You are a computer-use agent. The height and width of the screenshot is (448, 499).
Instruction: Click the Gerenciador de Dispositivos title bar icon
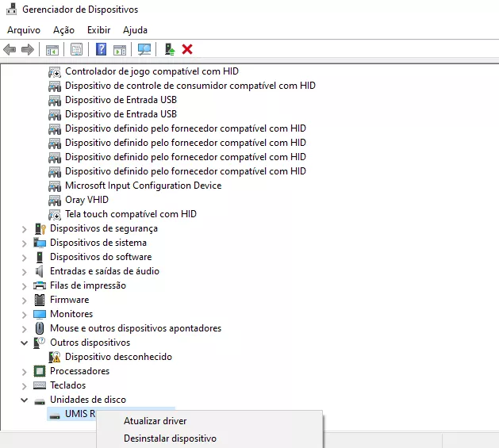tap(11, 9)
